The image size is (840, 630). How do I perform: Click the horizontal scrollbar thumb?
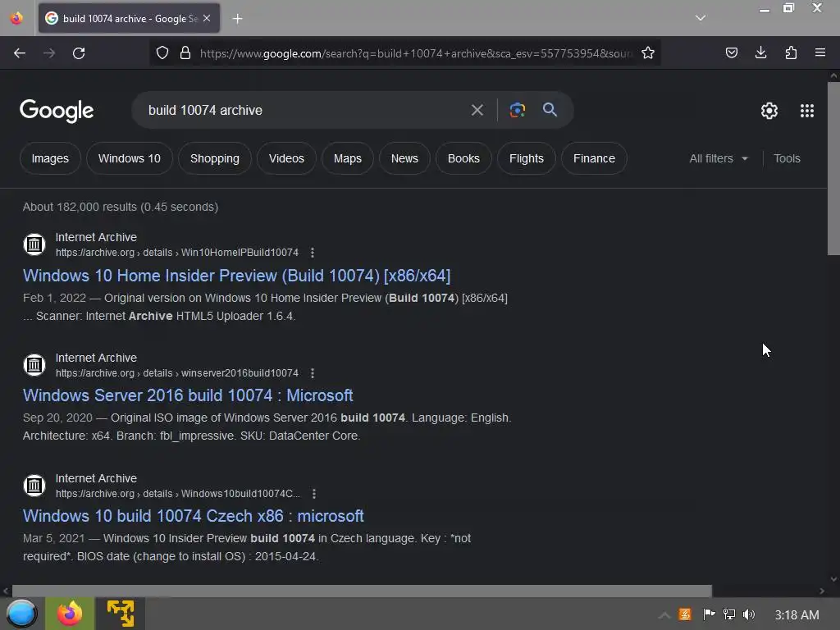pos(362,591)
